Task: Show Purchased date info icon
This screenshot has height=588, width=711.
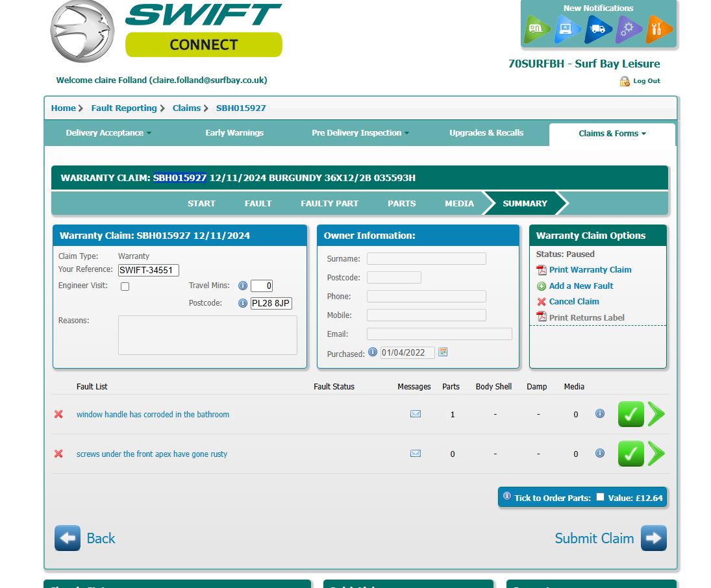Action: (x=373, y=352)
